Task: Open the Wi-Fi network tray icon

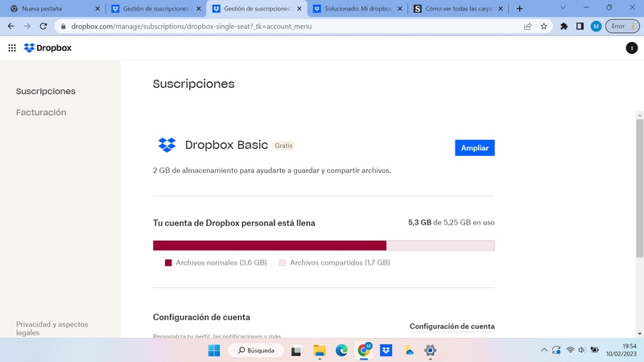Action: tap(570, 350)
